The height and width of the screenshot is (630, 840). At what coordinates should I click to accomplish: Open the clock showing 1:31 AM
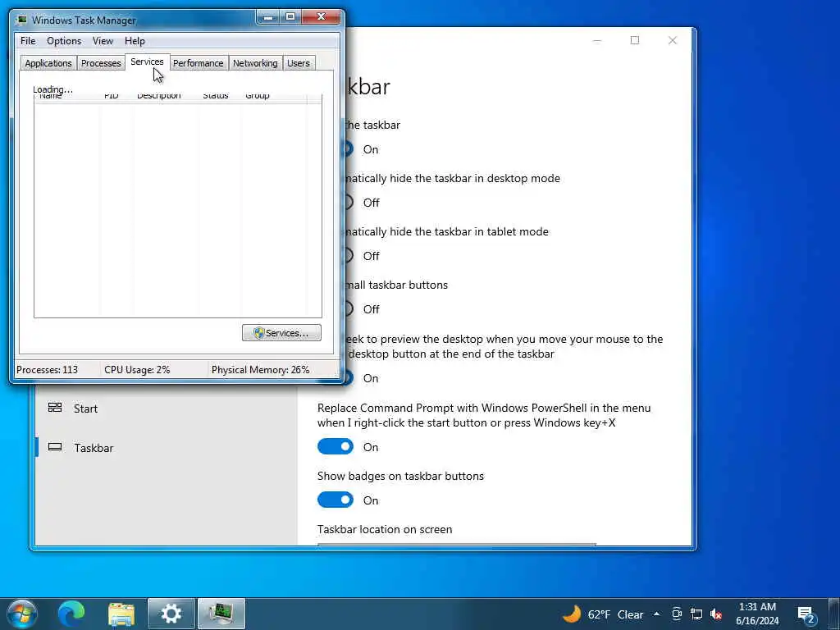pos(757,614)
